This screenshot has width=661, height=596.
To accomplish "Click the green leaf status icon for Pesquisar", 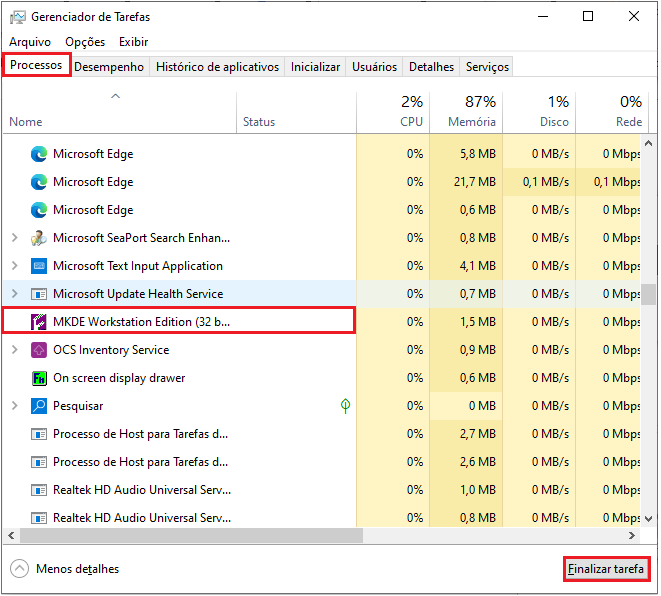I will click(345, 406).
